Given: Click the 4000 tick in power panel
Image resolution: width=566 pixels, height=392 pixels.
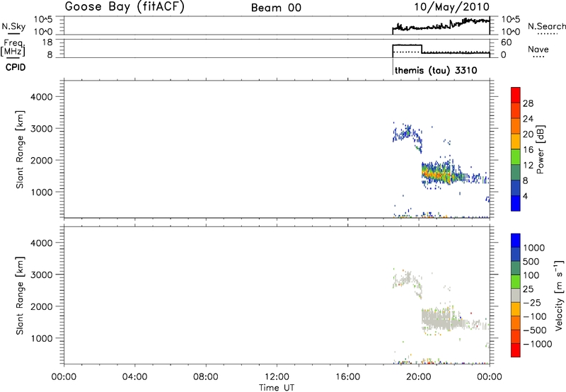Looking at the screenshot, I should point(42,97).
